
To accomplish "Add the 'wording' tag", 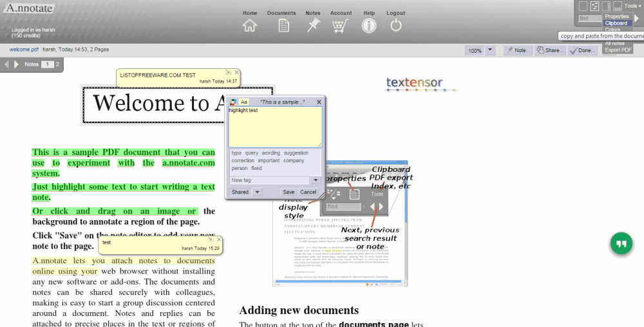I will [270, 153].
